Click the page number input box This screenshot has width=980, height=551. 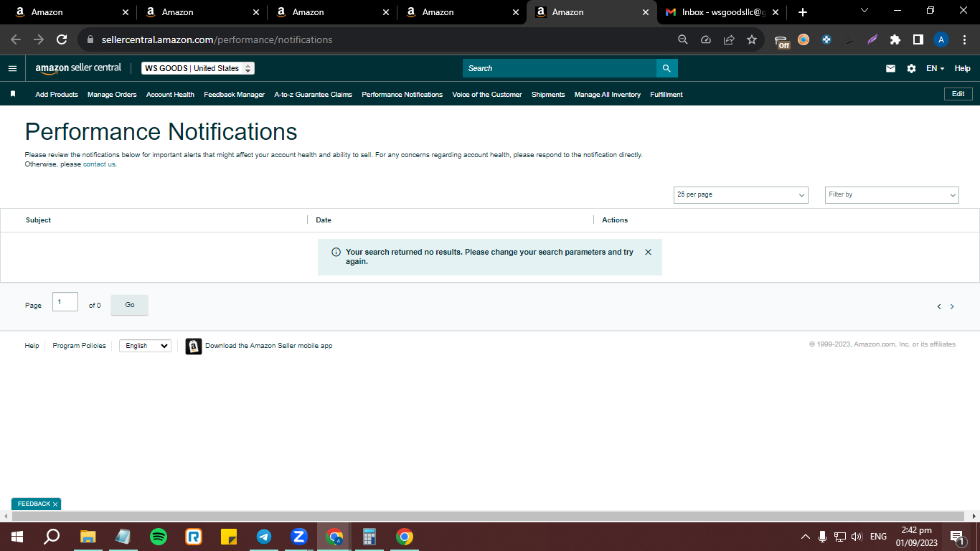click(x=65, y=302)
